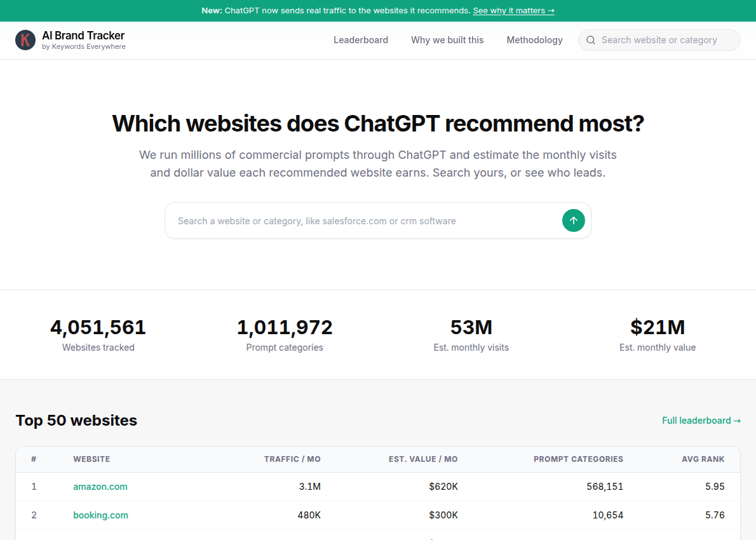This screenshot has height=540, width=756.
Task: Select the 4,051,561 Websites tracked stat
Action: [x=98, y=335]
